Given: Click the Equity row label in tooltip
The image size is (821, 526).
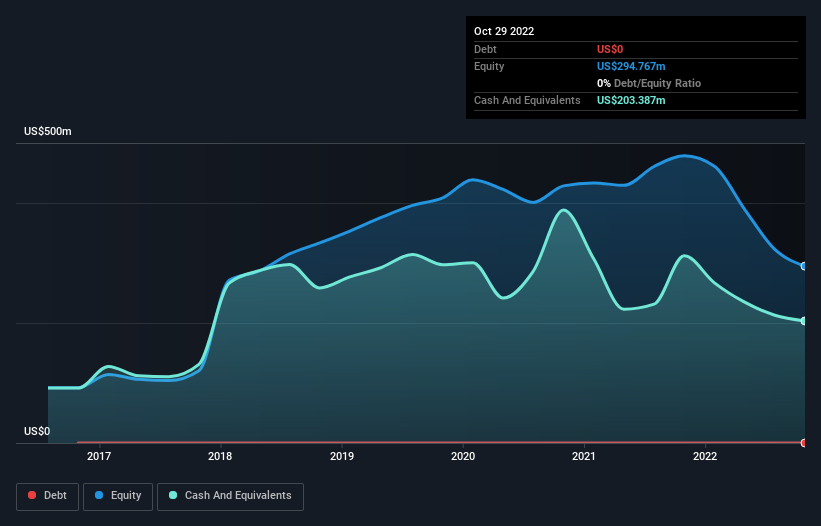Looking at the screenshot, I should pyautogui.click(x=489, y=66).
